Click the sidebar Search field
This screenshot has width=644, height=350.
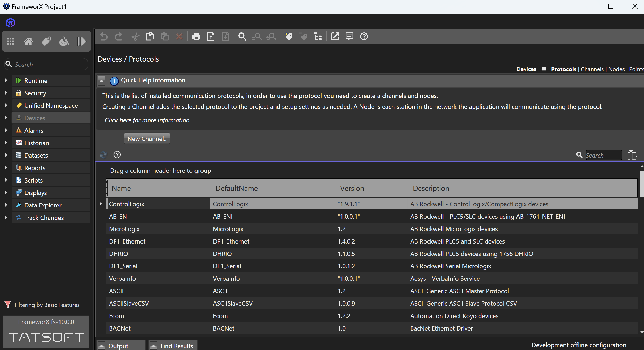pyautogui.click(x=46, y=64)
